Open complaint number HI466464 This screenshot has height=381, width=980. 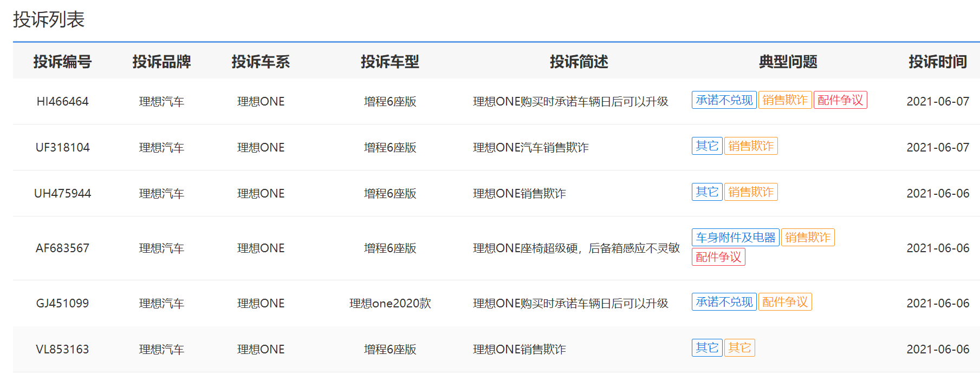[62, 101]
